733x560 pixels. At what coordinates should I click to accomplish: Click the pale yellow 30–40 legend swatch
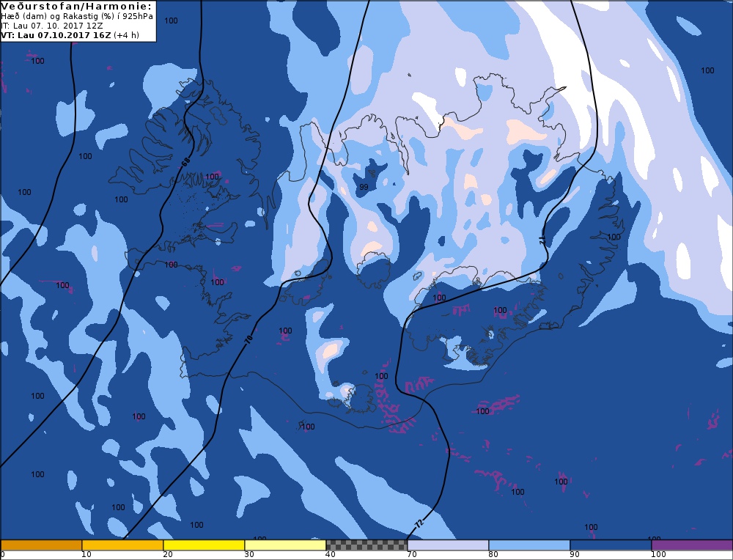[285, 545]
